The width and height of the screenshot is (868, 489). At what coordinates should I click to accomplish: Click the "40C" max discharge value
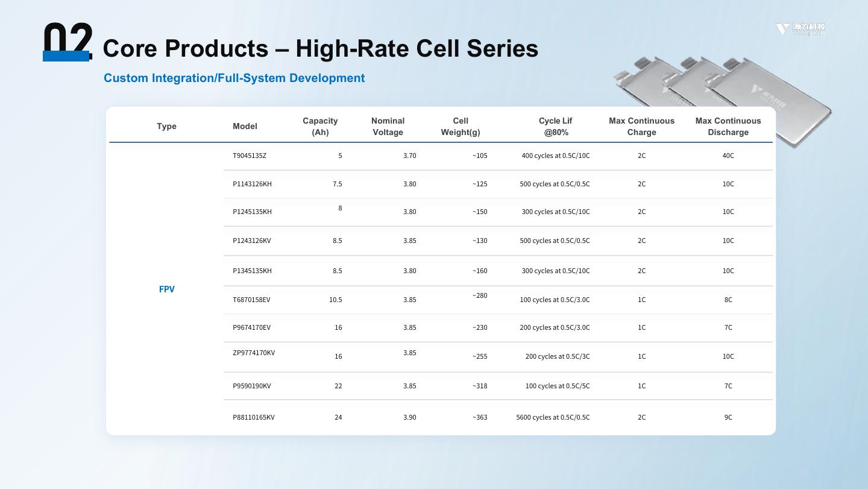[x=728, y=156]
